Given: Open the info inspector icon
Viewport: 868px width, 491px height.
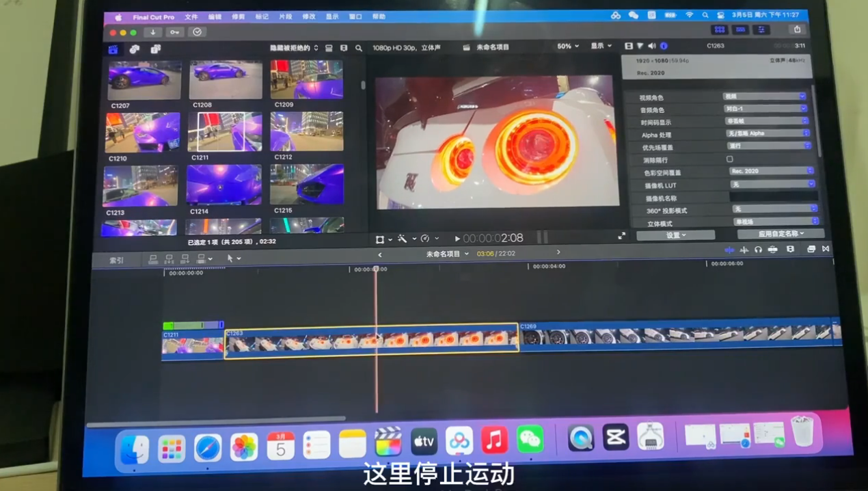Looking at the screenshot, I should click(664, 46).
